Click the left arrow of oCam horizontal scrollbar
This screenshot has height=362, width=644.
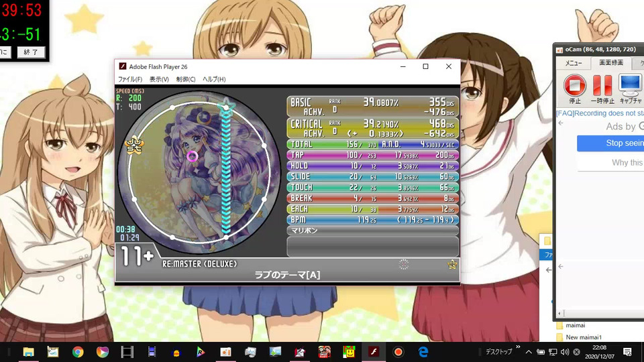tap(559, 314)
